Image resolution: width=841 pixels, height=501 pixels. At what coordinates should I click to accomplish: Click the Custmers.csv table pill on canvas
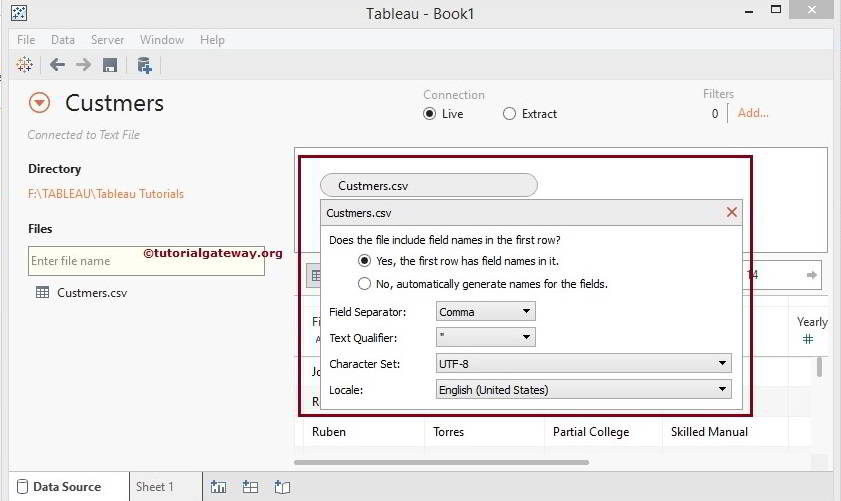coord(429,186)
